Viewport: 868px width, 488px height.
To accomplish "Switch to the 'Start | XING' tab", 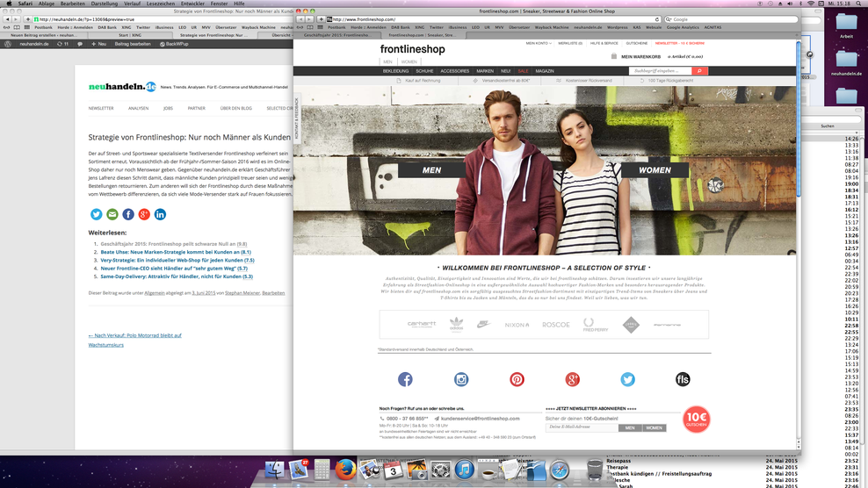I will 130,35.
